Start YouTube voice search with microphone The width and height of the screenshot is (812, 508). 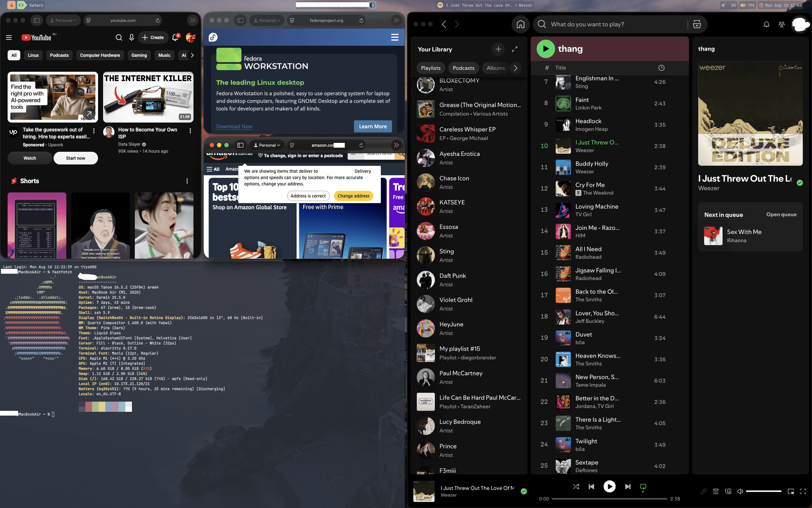click(x=132, y=38)
